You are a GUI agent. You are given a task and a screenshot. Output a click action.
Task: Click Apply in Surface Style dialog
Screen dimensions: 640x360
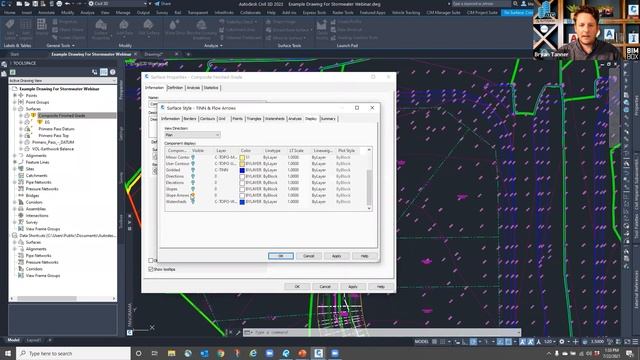[x=337, y=256]
